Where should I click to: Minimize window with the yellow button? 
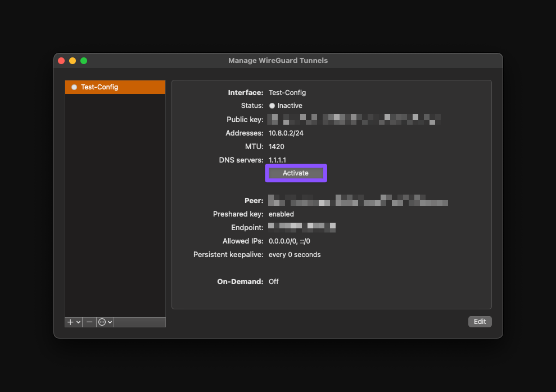click(x=73, y=61)
